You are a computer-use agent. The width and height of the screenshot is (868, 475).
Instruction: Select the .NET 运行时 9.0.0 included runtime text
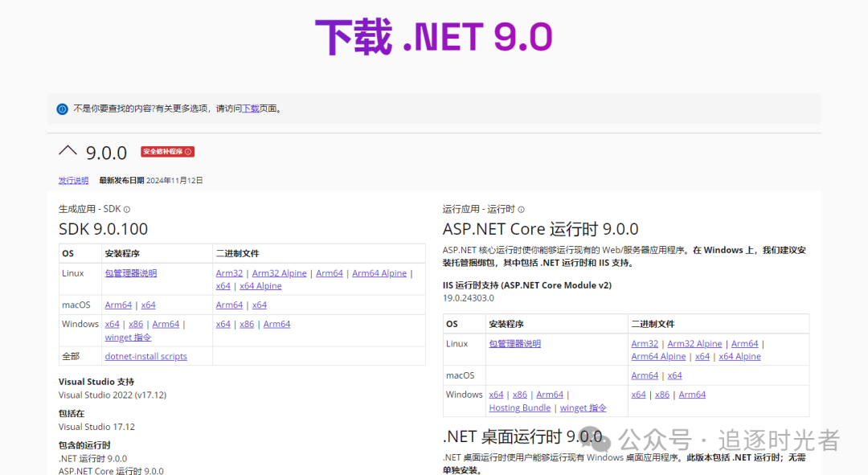pyautogui.click(x=93, y=458)
